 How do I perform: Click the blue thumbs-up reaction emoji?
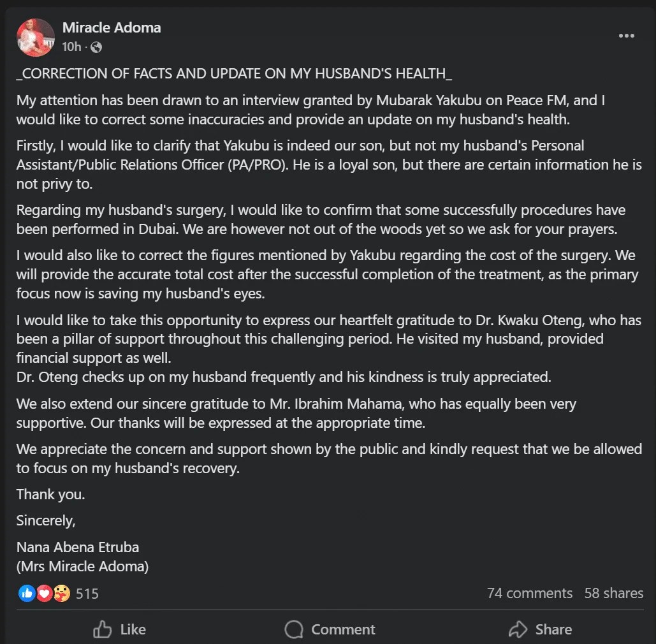[27, 594]
